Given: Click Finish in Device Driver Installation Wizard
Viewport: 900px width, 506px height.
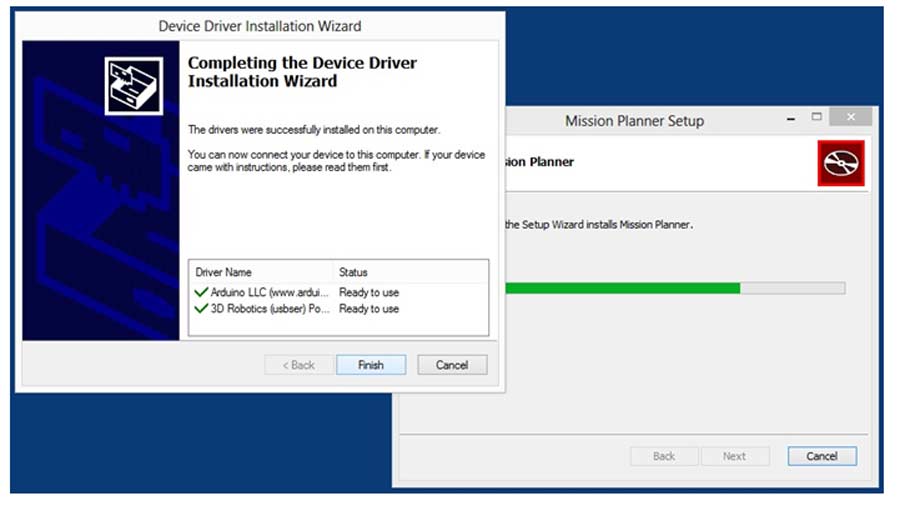Looking at the screenshot, I should (x=371, y=365).
